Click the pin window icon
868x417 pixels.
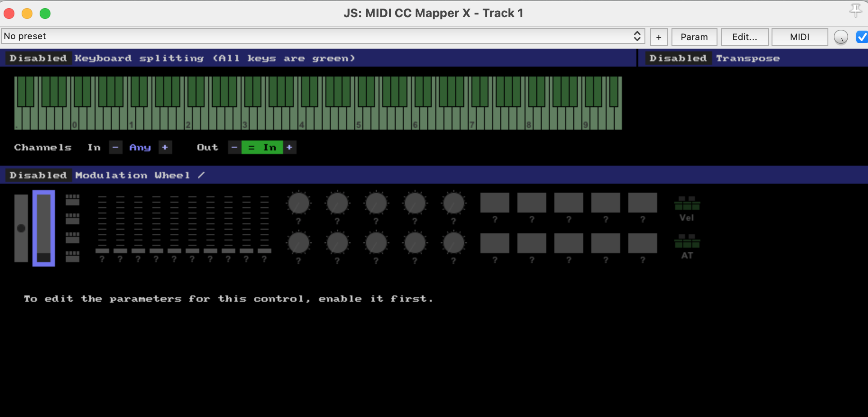855,10
